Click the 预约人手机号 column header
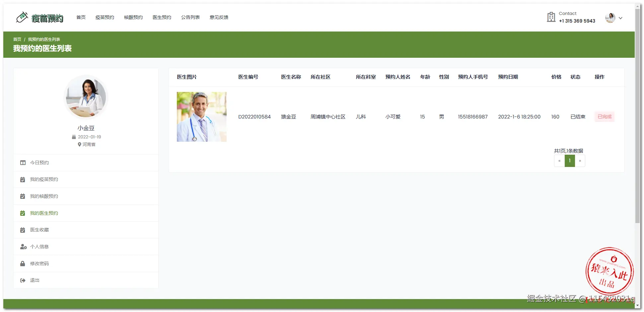Viewport: 644px width, 312px height. [473, 77]
